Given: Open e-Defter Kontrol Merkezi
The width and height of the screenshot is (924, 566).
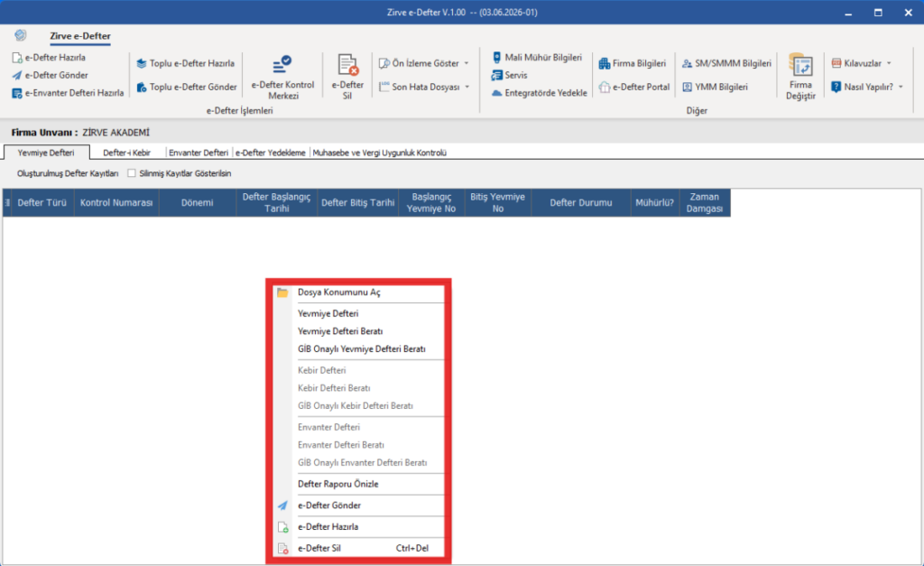Looking at the screenshot, I should tap(282, 78).
